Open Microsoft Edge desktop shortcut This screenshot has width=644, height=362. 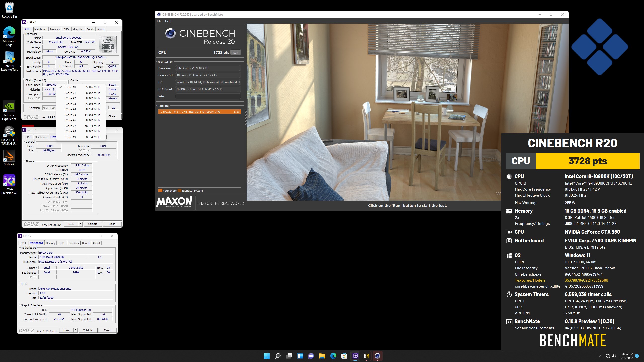pos(9,36)
